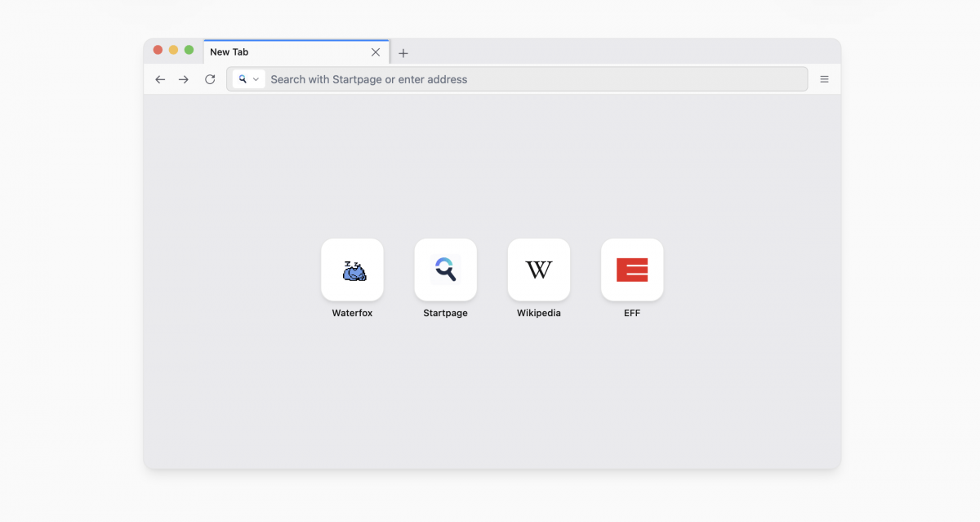Open the red EFF shortcut tile
The width and height of the screenshot is (980, 522).
(632, 270)
